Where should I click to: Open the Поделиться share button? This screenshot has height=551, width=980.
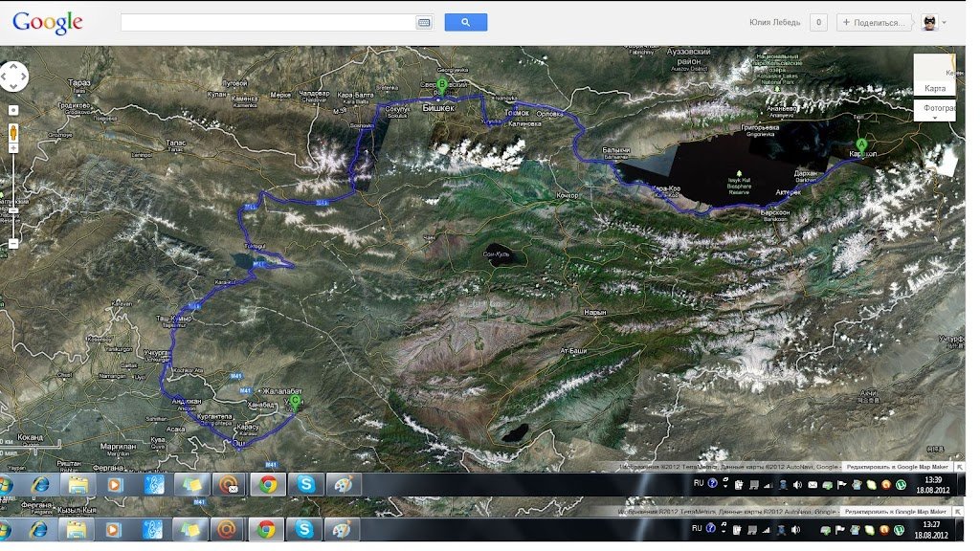pos(873,22)
